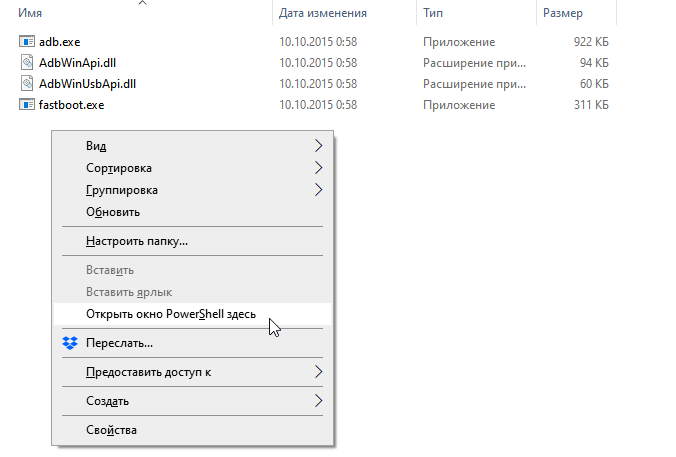Screen dimensions: 676x457
Task: Click the adb.exe file icon
Action: [x=27, y=42]
